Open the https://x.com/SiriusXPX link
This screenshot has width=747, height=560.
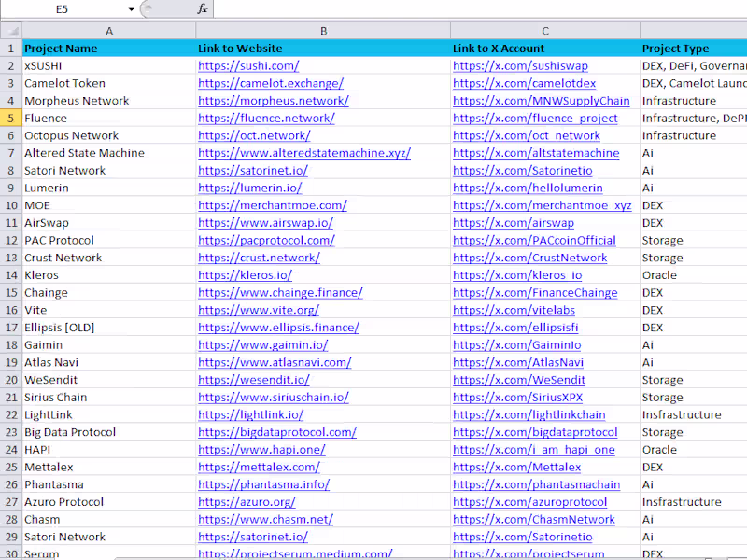tap(518, 398)
